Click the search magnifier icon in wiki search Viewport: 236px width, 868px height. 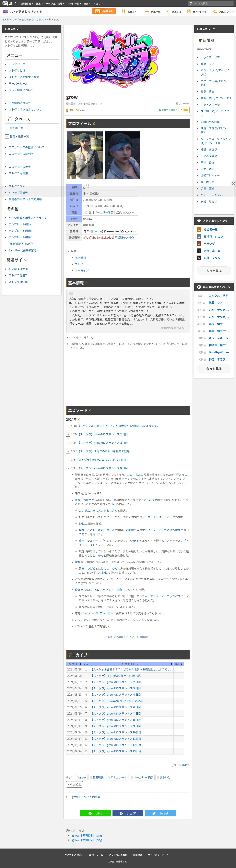[x=191, y=3]
